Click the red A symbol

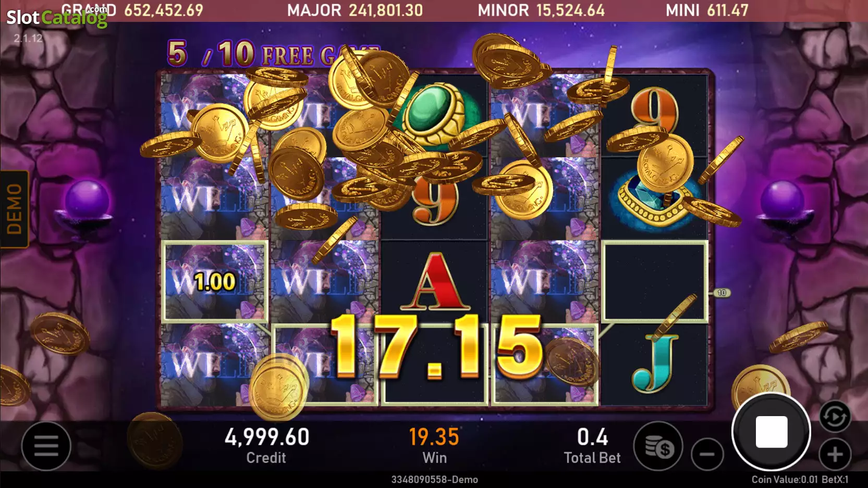coord(435,281)
